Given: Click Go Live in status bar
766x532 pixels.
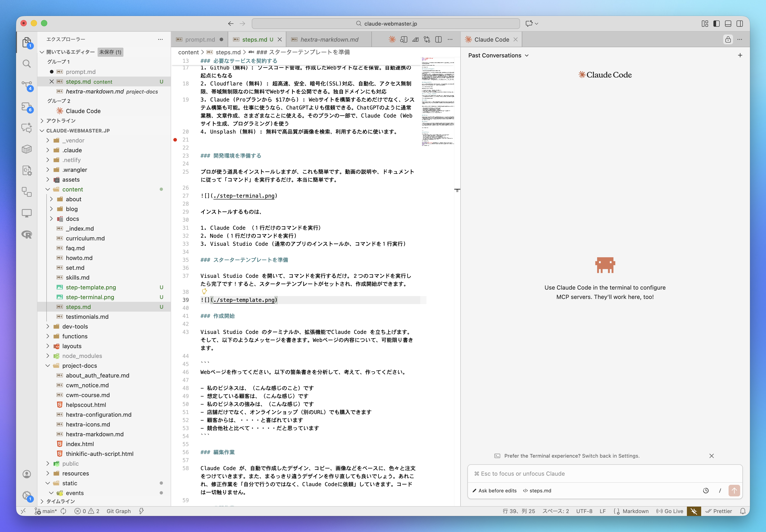Looking at the screenshot, I should [x=670, y=511].
